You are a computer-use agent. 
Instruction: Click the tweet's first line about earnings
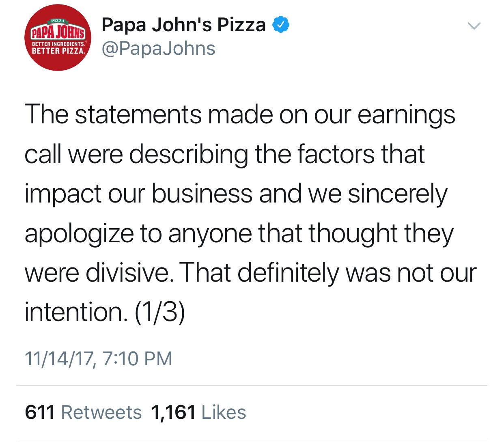point(240,115)
